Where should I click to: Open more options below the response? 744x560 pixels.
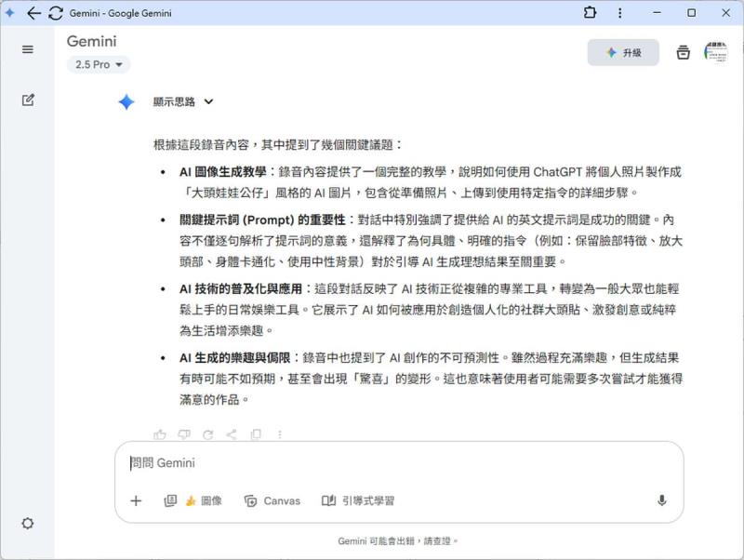[x=280, y=434]
